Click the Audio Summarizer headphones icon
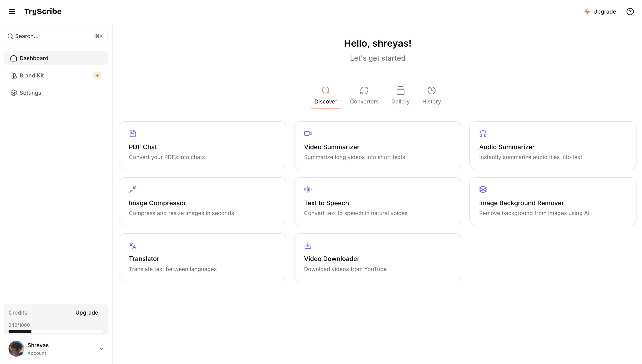 [483, 133]
